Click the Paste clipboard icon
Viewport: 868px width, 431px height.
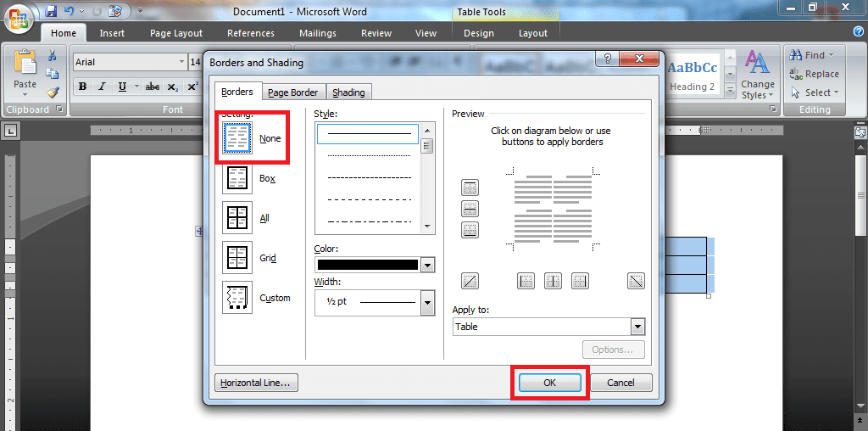click(x=25, y=62)
